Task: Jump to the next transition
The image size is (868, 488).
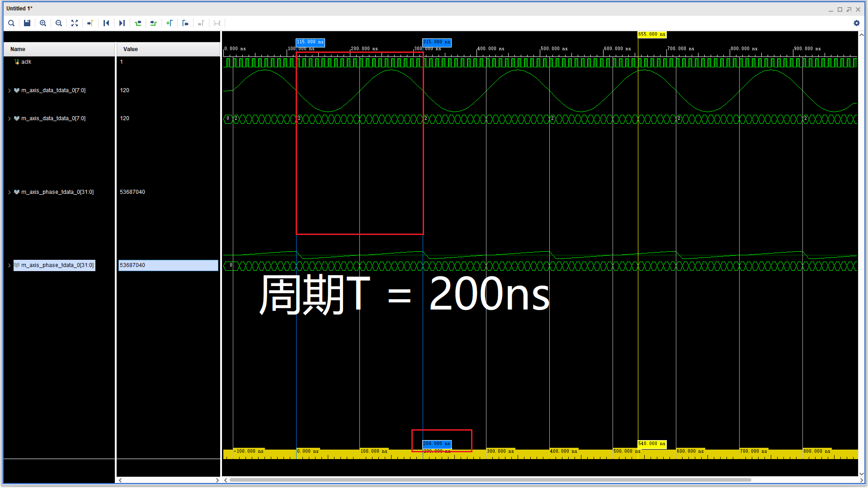Action: tap(153, 23)
